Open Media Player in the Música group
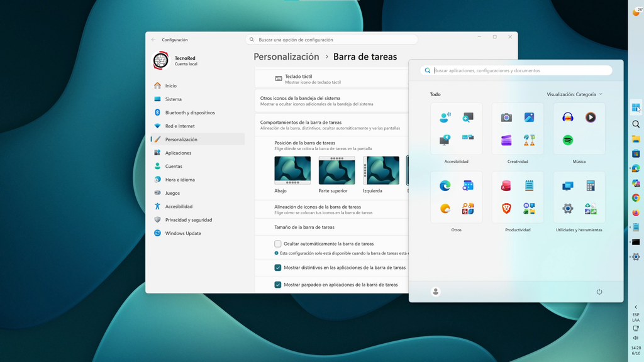Viewport: 644px width, 362px height. click(591, 118)
